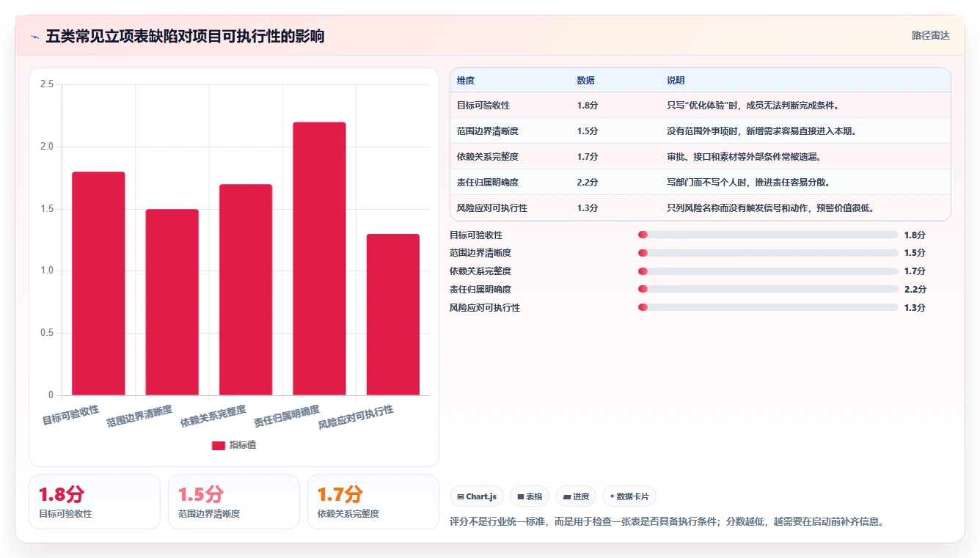The height and width of the screenshot is (558, 980).
Task: Click the 目标可验收性 progress bar
Action: click(768, 235)
